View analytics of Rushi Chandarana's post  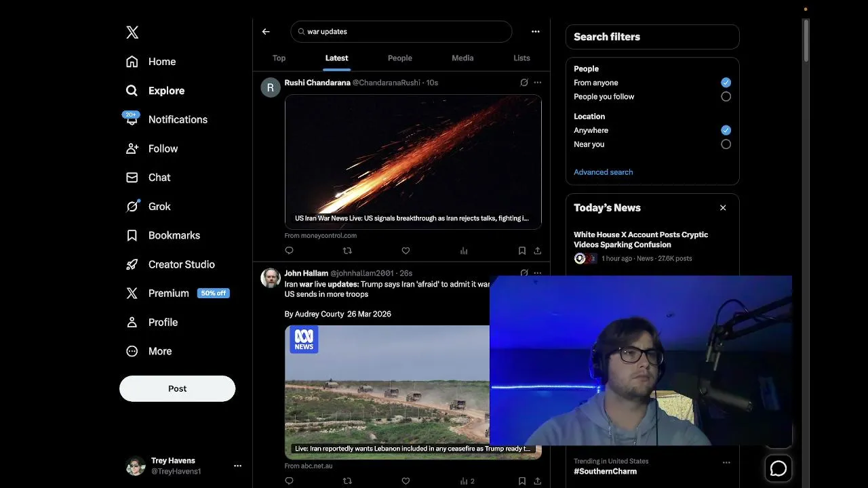(464, 251)
